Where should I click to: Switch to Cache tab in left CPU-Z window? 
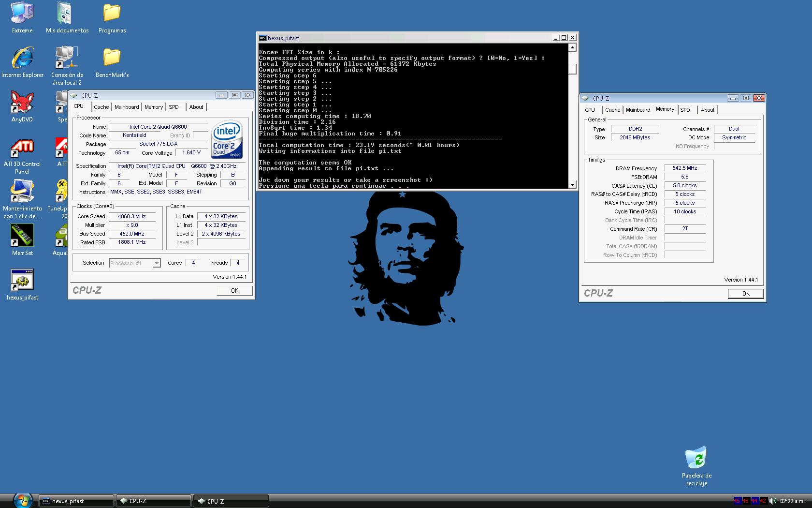click(101, 107)
